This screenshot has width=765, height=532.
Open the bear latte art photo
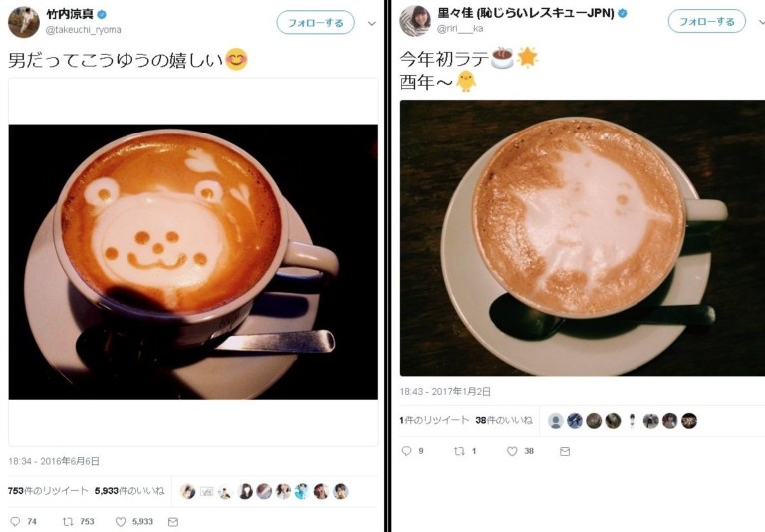[x=192, y=262]
